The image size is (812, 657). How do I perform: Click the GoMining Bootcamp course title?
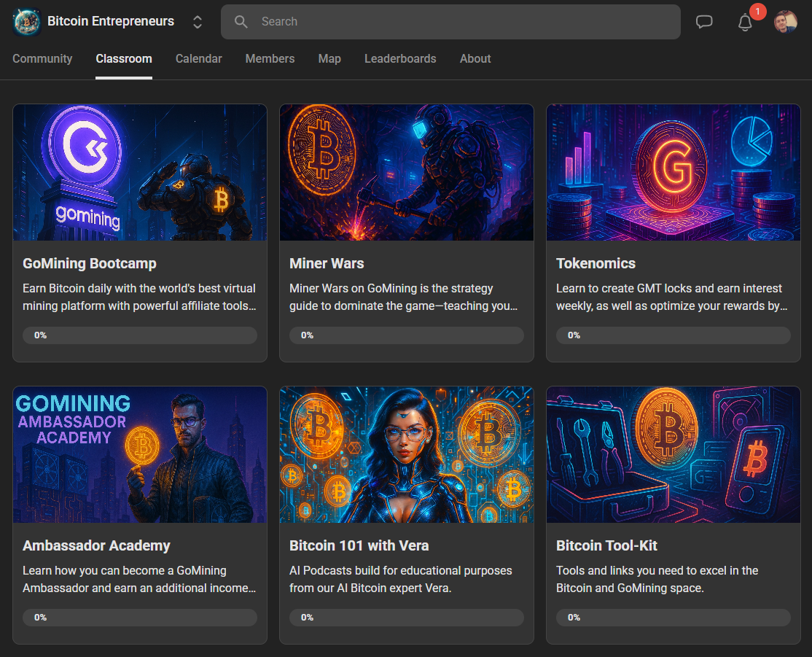90,263
